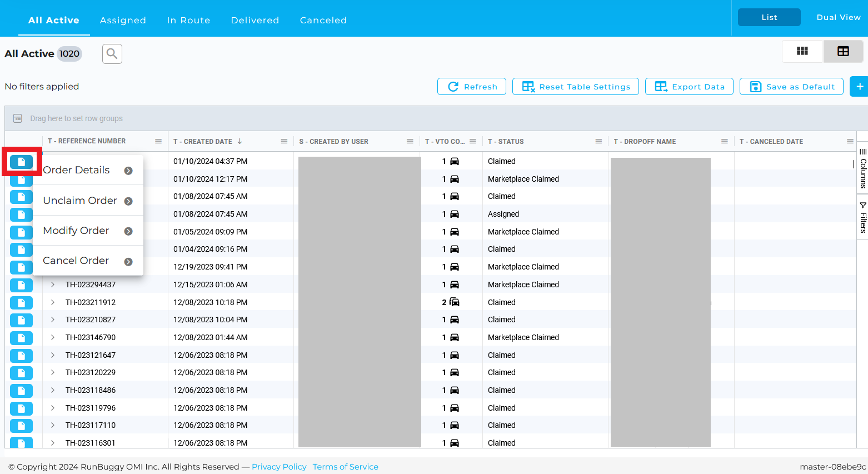This screenshot has width=868, height=474.
Task: Open document icon for TH-023119796 row
Action: [x=21, y=408]
